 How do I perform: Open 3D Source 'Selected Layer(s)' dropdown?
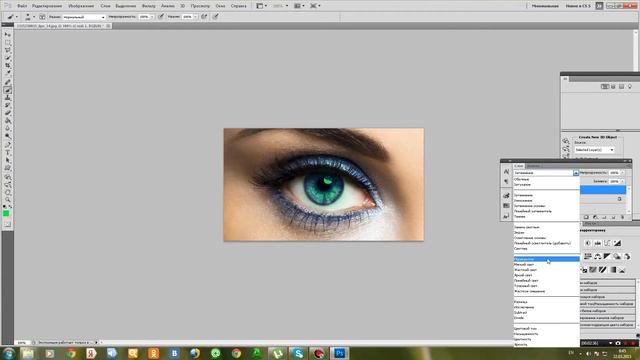(594, 150)
